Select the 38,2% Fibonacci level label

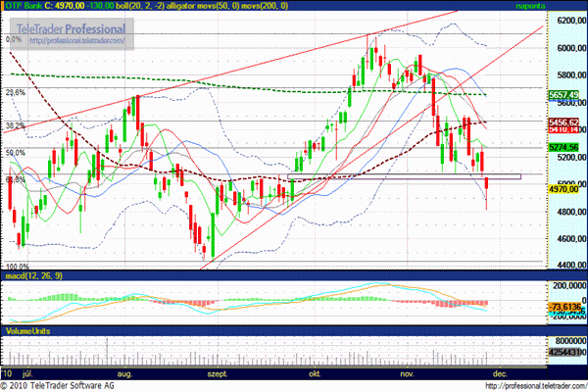point(14,126)
